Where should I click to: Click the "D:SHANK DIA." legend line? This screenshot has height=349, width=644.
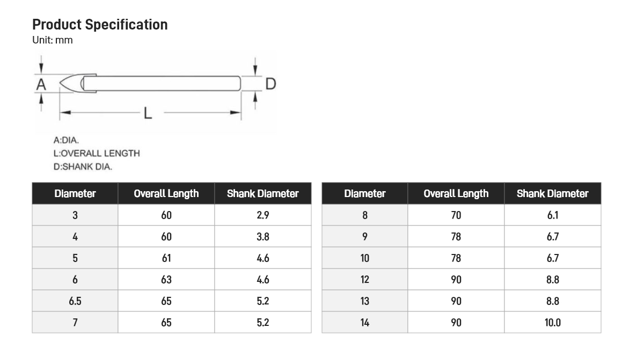(83, 166)
